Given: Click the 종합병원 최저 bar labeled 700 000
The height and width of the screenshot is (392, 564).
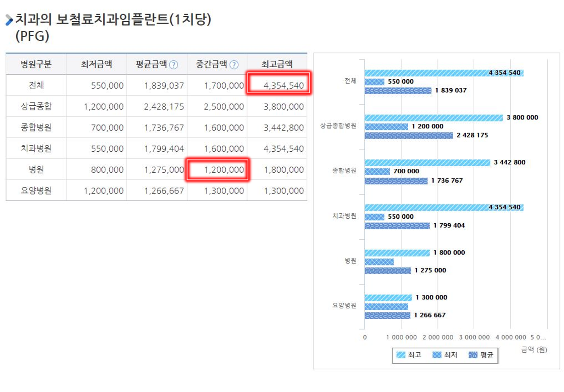Looking at the screenshot, I should coord(377,172).
